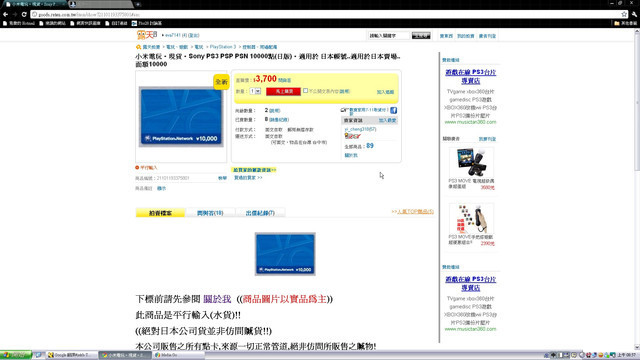Screen dimensions: 640x360
Task: Switch to the Q&A tab 問與答(18)
Action: pos(210,213)
